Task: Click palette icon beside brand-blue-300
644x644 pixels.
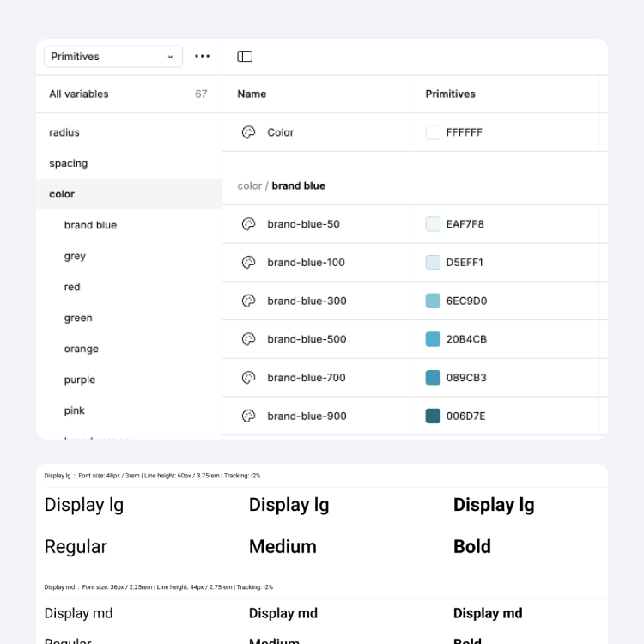Action: [248, 301]
